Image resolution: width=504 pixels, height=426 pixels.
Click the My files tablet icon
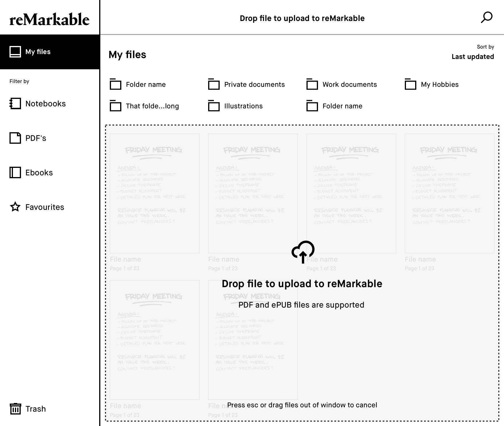(x=15, y=52)
